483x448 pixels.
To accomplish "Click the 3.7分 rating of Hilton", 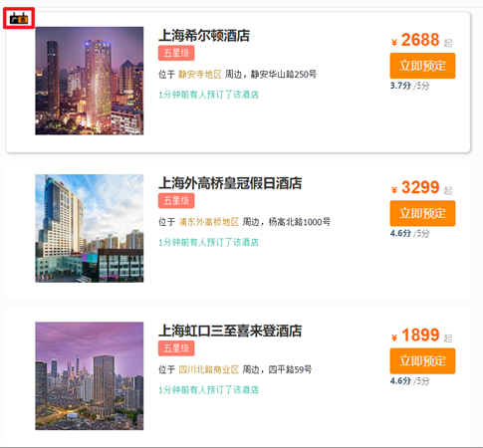I will (400, 86).
